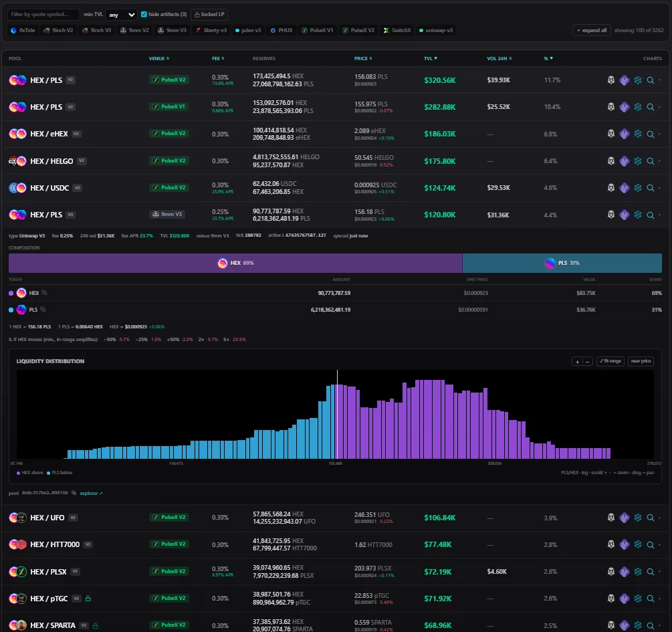
Task: Uncheck the hide artifacts checkbox
Action: pos(144,14)
